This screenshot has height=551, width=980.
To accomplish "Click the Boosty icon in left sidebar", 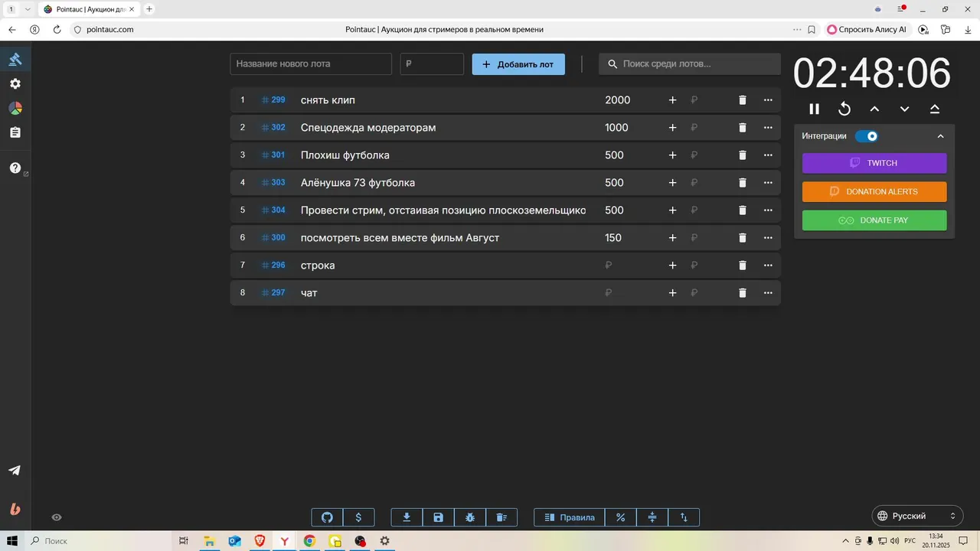I will click(x=15, y=509).
